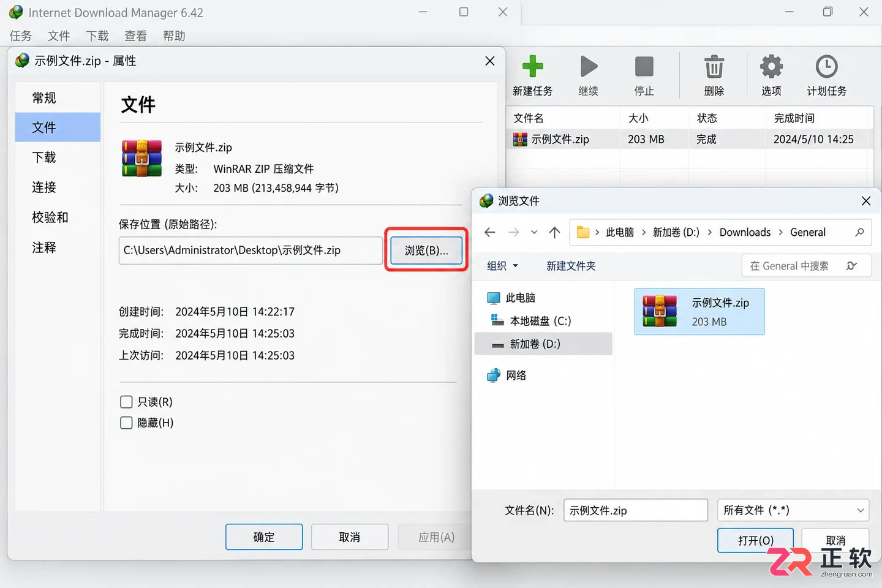Enable the 隐藏(H) checkbox
The width and height of the screenshot is (882, 588).
click(126, 423)
